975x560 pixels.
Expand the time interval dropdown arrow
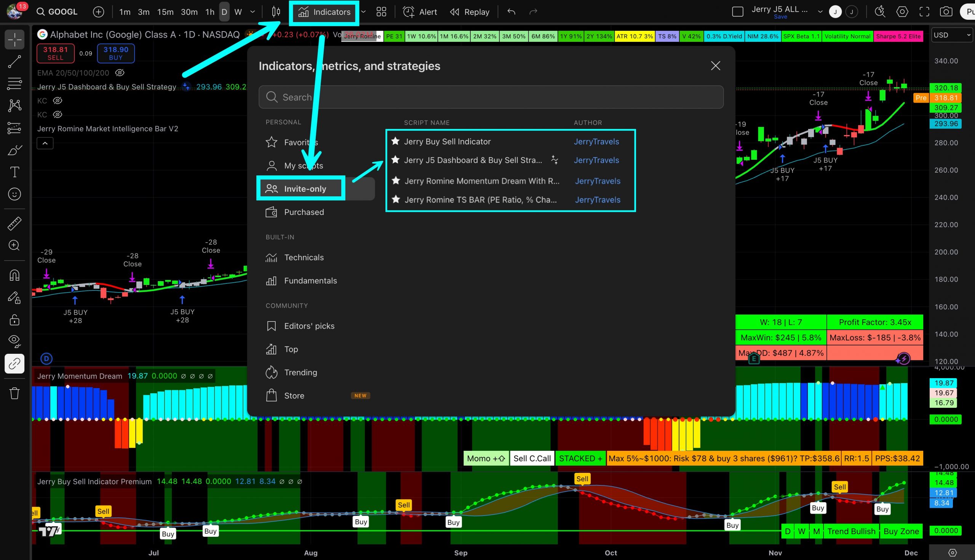click(x=253, y=12)
